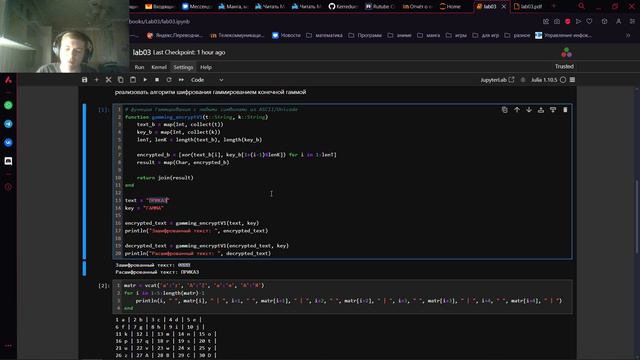The height and width of the screenshot is (360, 640).
Task: Open the разное bookmarks folder
Action: pos(517,36)
